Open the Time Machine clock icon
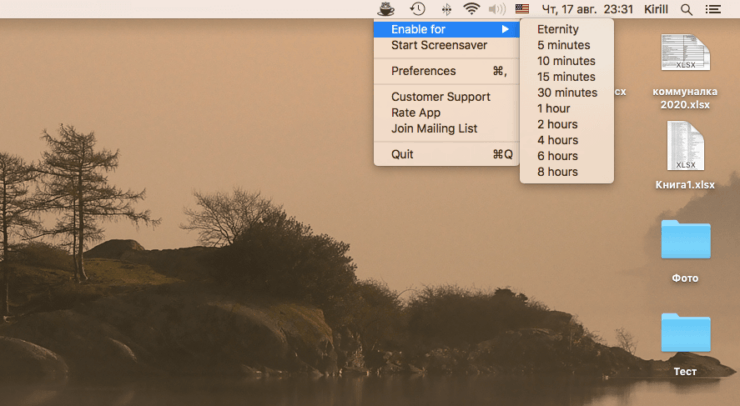 coord(417,9)
